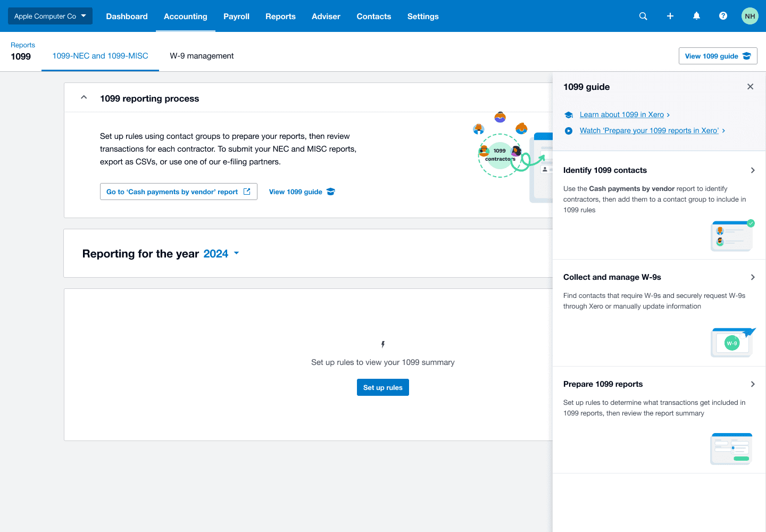This screenshot has height=532, width=766.
Task: Click the W-9 illustration thumbnail
Action: [732, 343]
